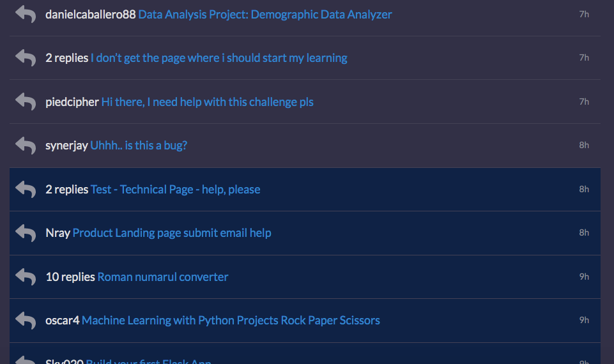Click reply icon for start my learning topic

pos(26,58)
